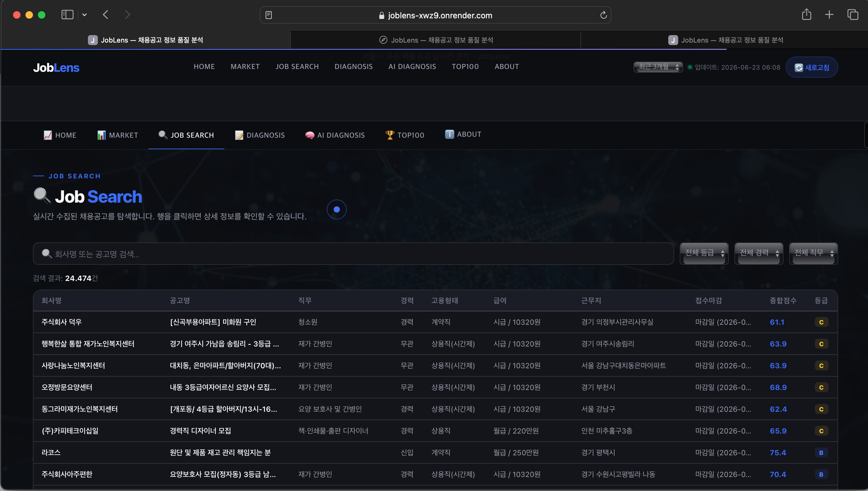Click the 새로고침 refresh button

812,67
